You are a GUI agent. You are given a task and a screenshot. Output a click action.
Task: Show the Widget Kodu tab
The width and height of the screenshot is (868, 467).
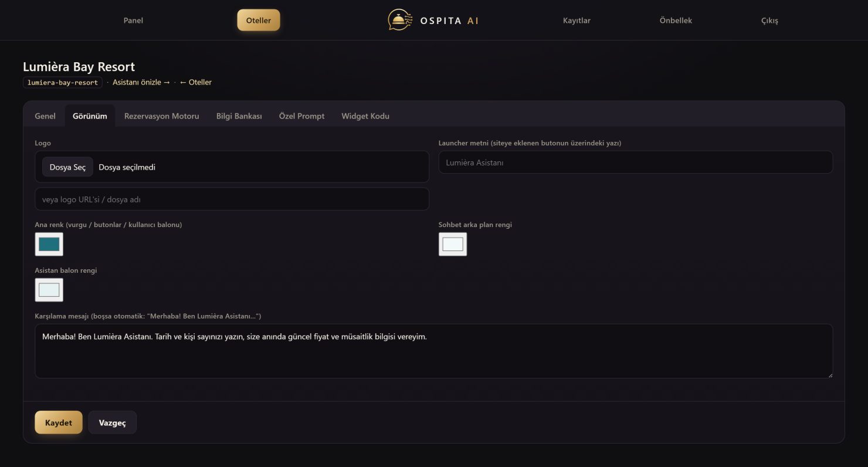coord(365,116)
